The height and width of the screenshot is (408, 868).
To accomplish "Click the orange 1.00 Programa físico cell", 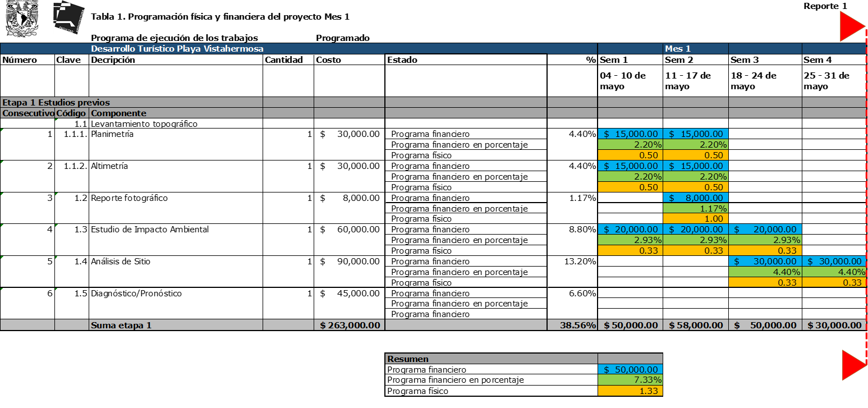I will 695,219.
